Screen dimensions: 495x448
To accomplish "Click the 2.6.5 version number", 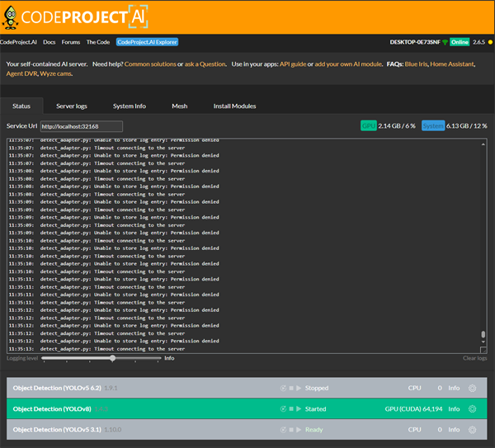I will tap(478, 42).
